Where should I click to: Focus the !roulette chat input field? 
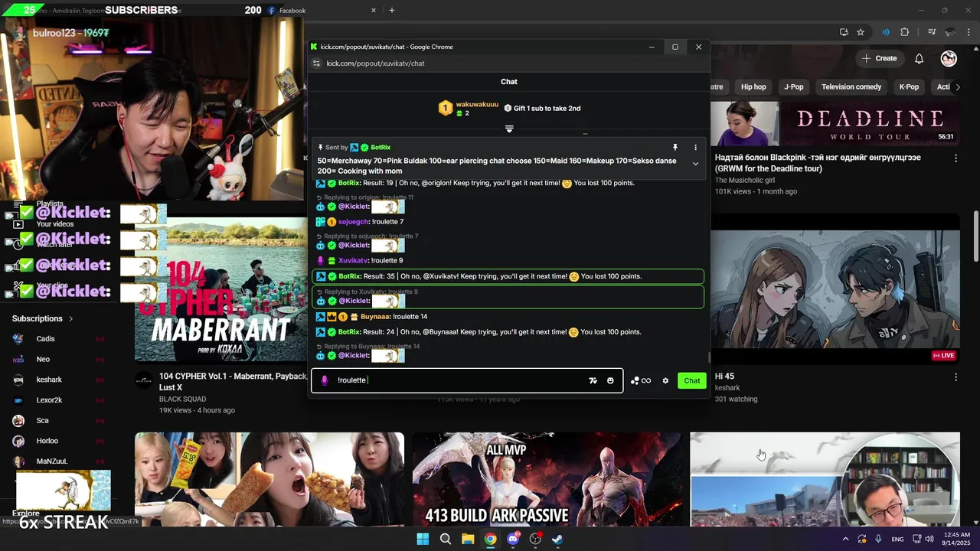click(x=467, y=380)
